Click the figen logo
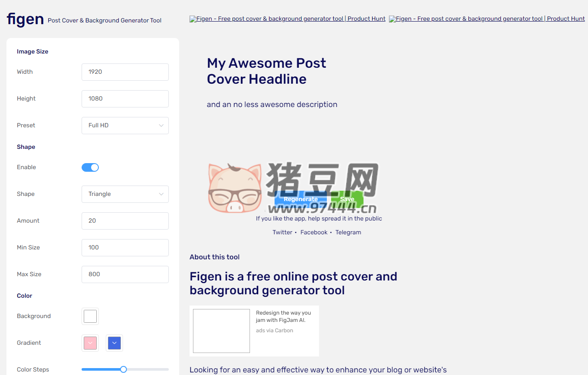588x375 pixels. 25,19
